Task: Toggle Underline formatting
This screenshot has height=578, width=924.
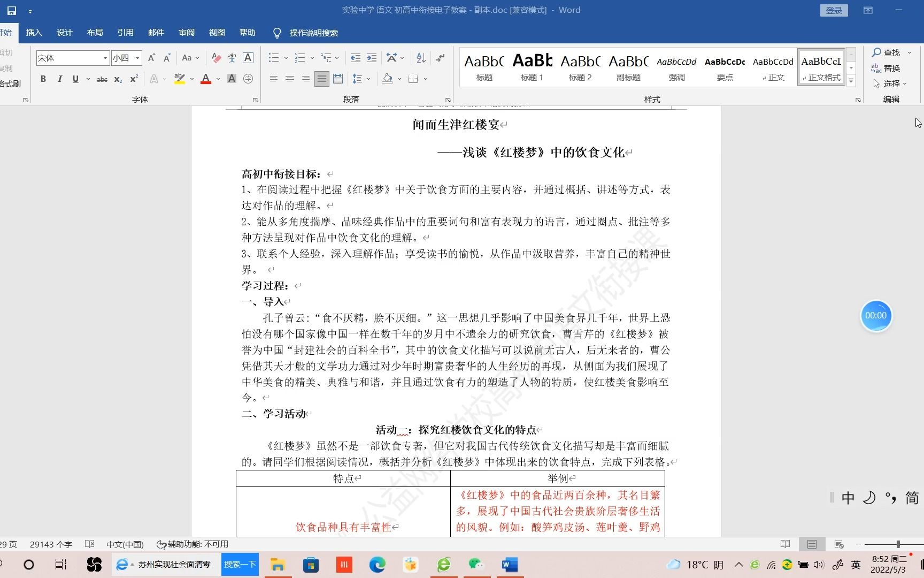Action: click(x=75, y=79)
